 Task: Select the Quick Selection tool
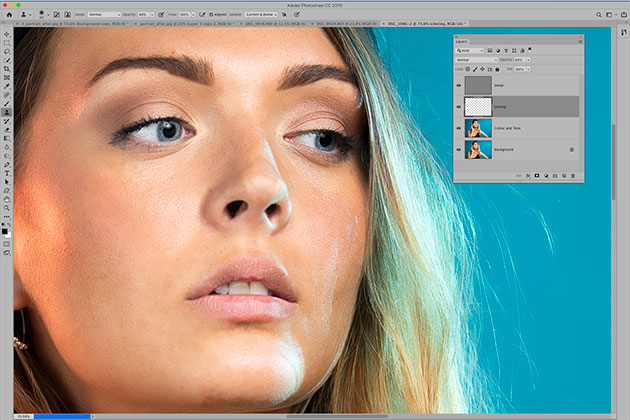7,60
